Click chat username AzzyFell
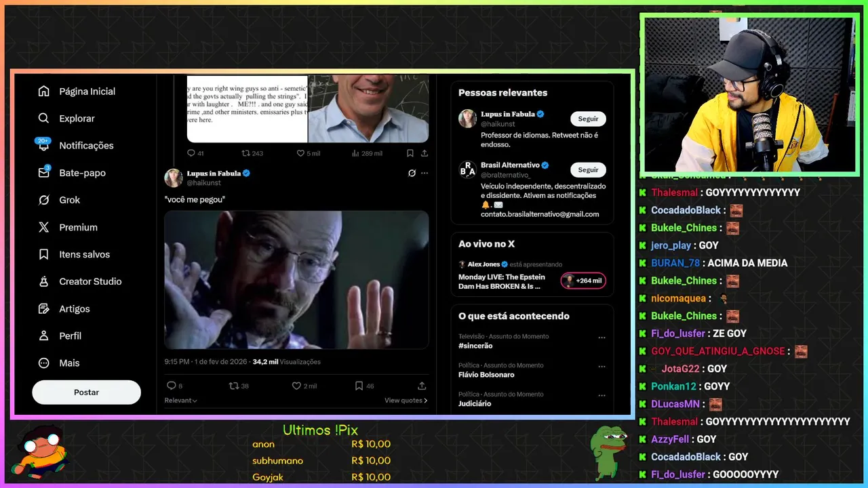Image resolution: width=868 pixels, height=488 pixels. click(670, 439)
